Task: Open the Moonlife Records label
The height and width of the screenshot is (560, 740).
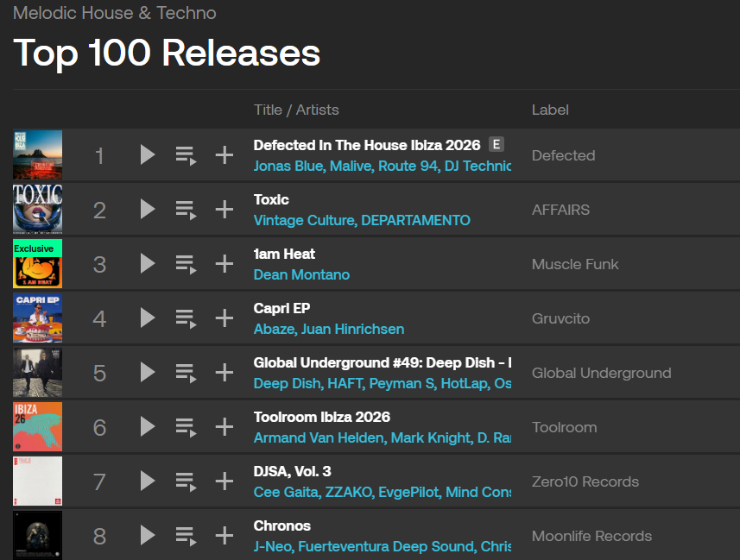Action: tap(591, 536)
